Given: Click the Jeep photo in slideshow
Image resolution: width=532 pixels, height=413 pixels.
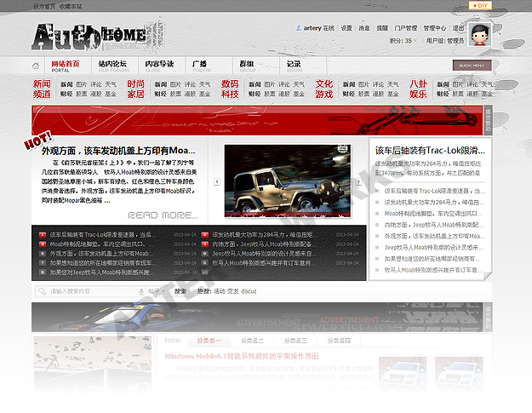Looking at the screenshot, I should point(290,181).
